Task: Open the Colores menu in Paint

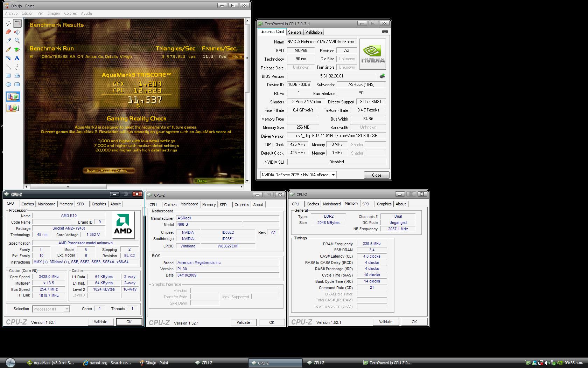Action: pyautogui.click(x=70, y=13)
